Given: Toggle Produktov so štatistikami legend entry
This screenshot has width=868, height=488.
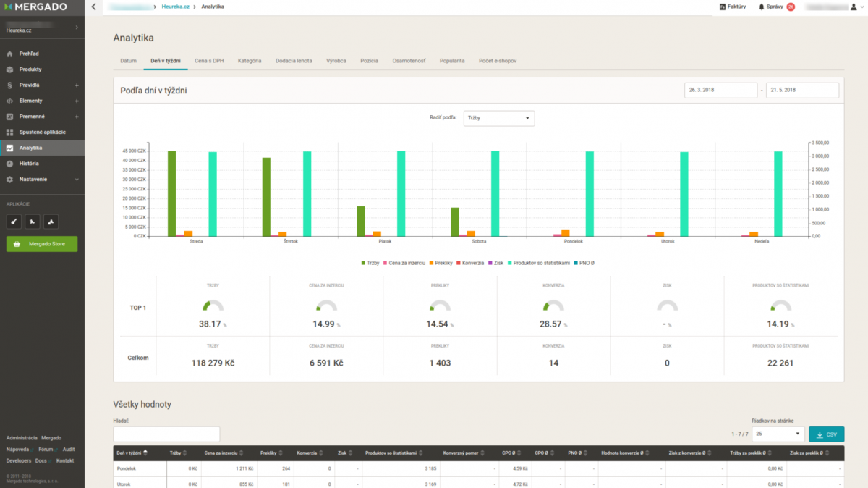Looking at the screenshot, I should coord(539,262).
